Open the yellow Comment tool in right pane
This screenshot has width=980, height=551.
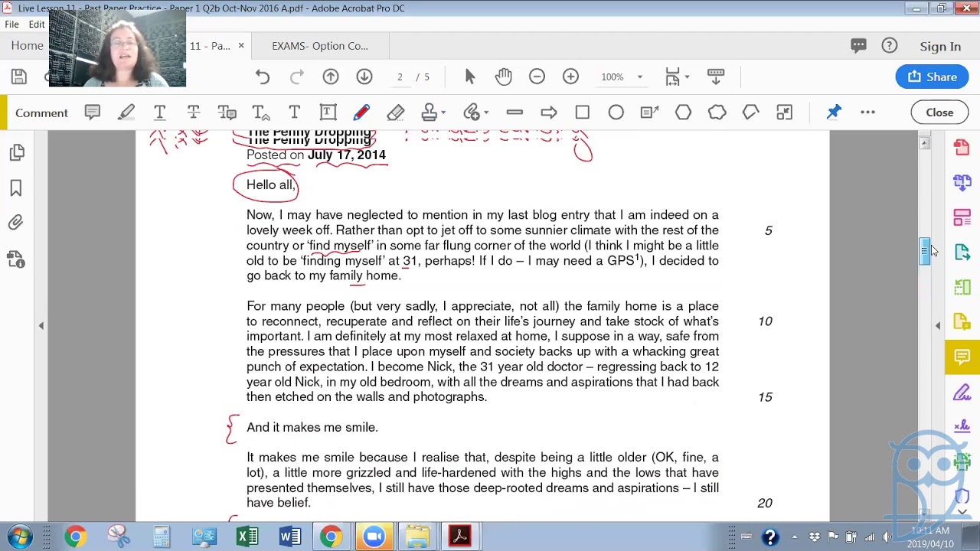[x=962, y=357]
